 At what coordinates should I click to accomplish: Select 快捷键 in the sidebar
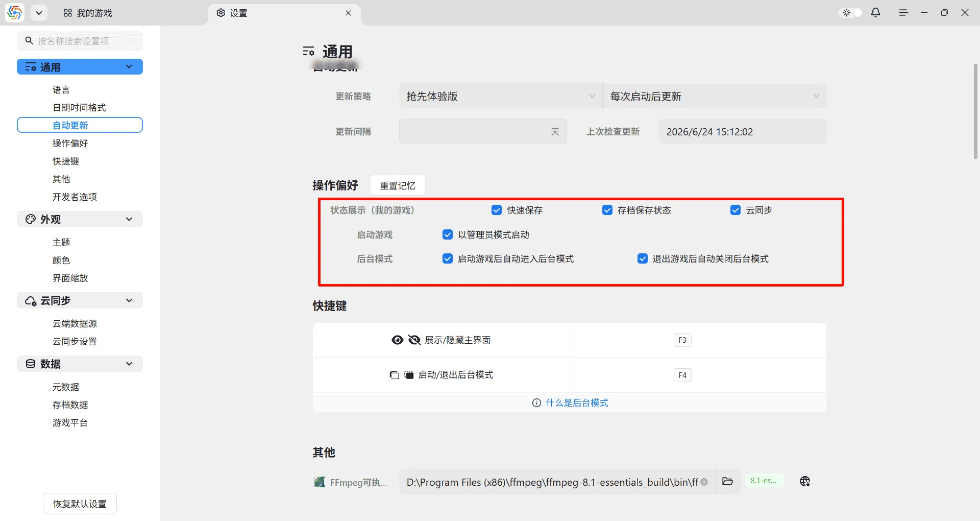[x=66, y=161]
